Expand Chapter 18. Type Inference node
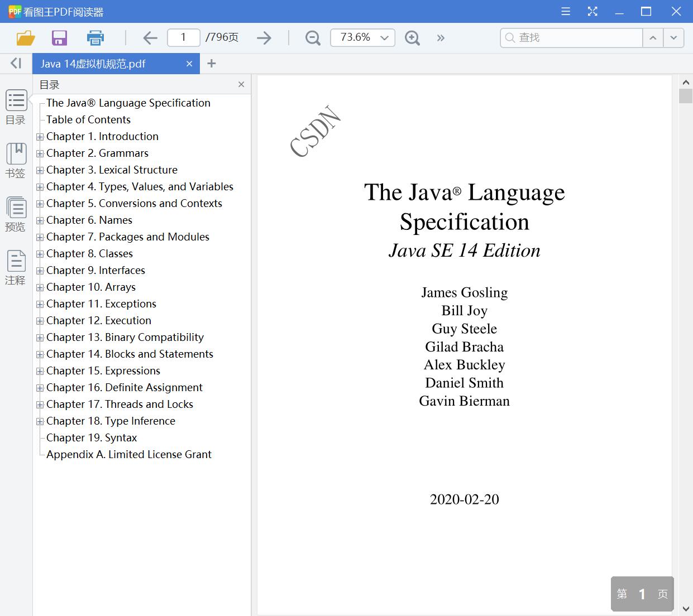Viewport: 693px width, 616px height. (40, 421)
